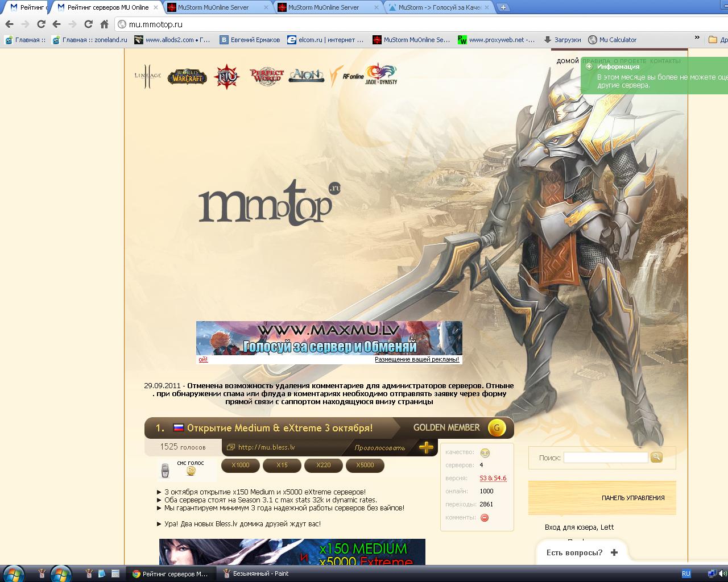728x582 pixels.
Task: Open the RF Online rating logo
Action: tap(346, 76)
